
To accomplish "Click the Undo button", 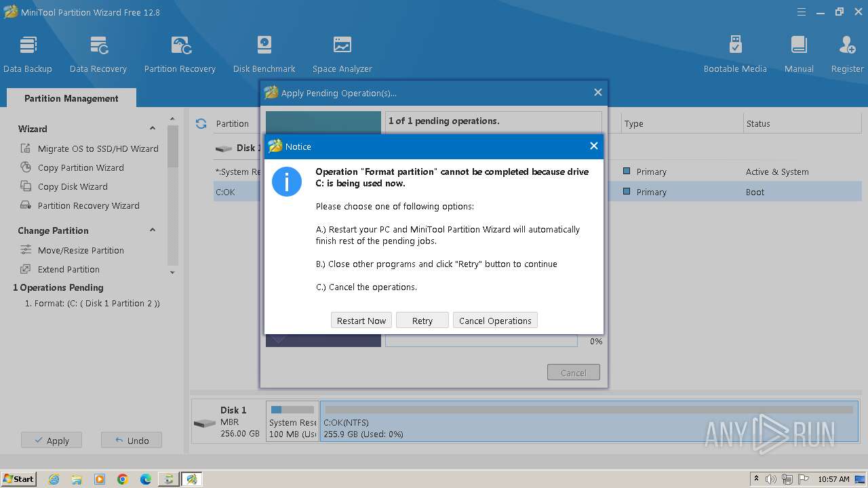I will 132,441.
